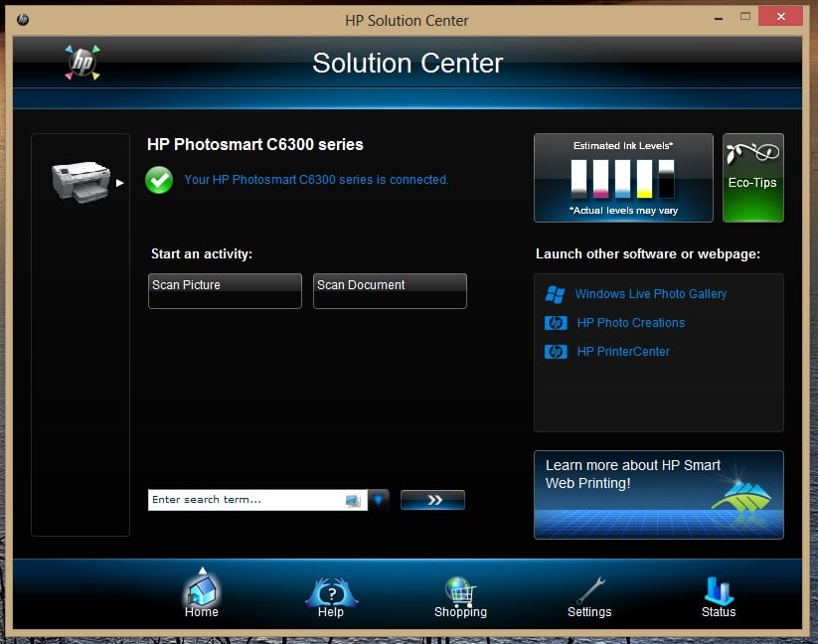The width and height of the screenshot is (818, 644).
Task: Launch HP Photo Creations
Action: 630,323
